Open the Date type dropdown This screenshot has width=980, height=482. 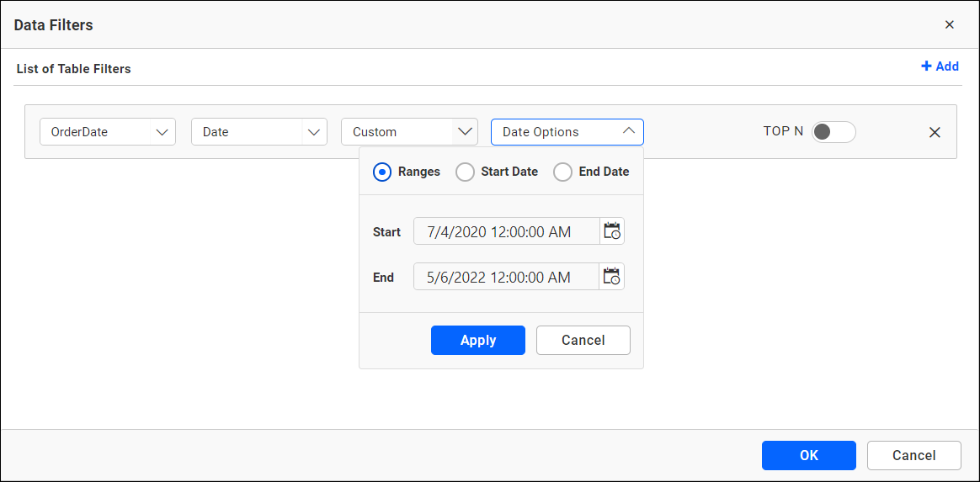pyautogui.click(x=259, y=132)
